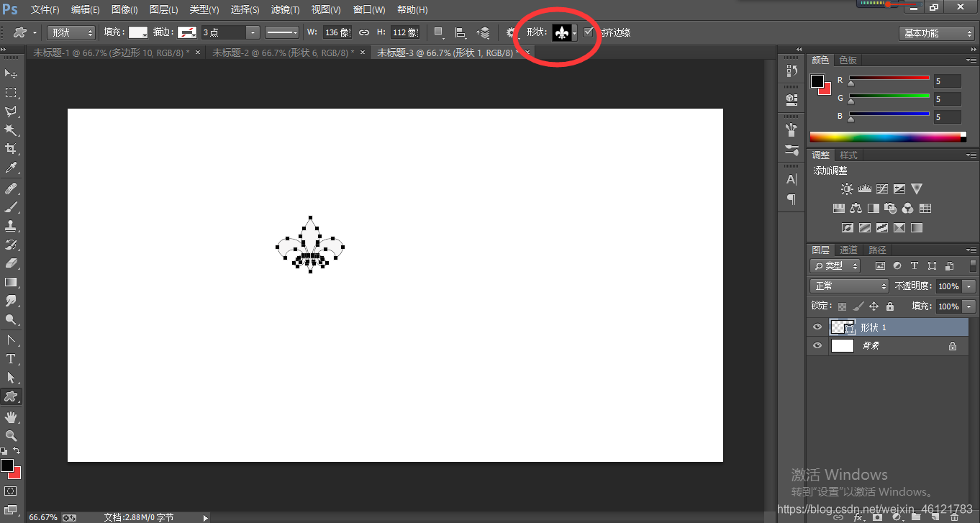Select the Move tool

12,74
